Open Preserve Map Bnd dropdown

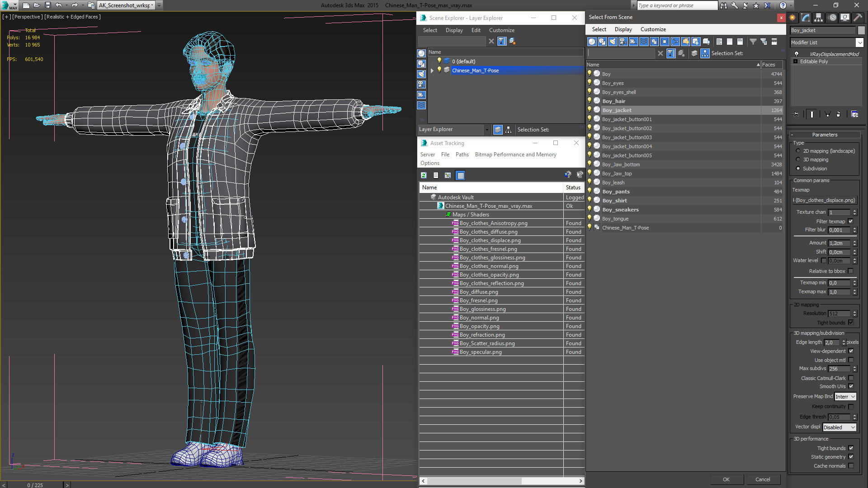[x=845, y=397]
